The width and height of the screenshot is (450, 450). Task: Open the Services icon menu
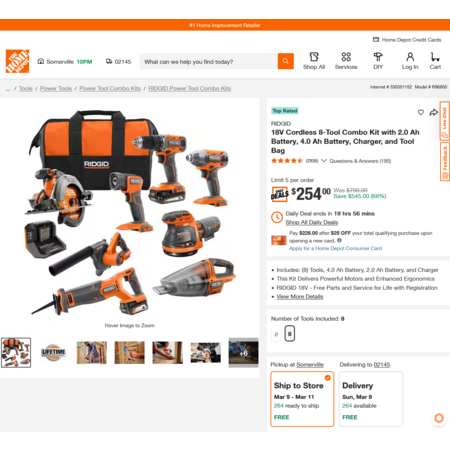346,61
